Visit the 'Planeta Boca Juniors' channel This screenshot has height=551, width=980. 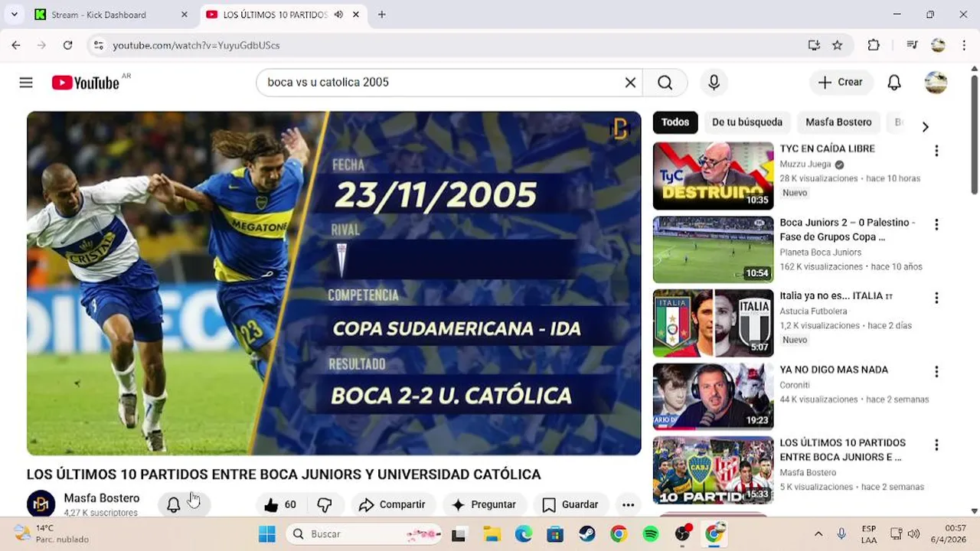(820, 253)
